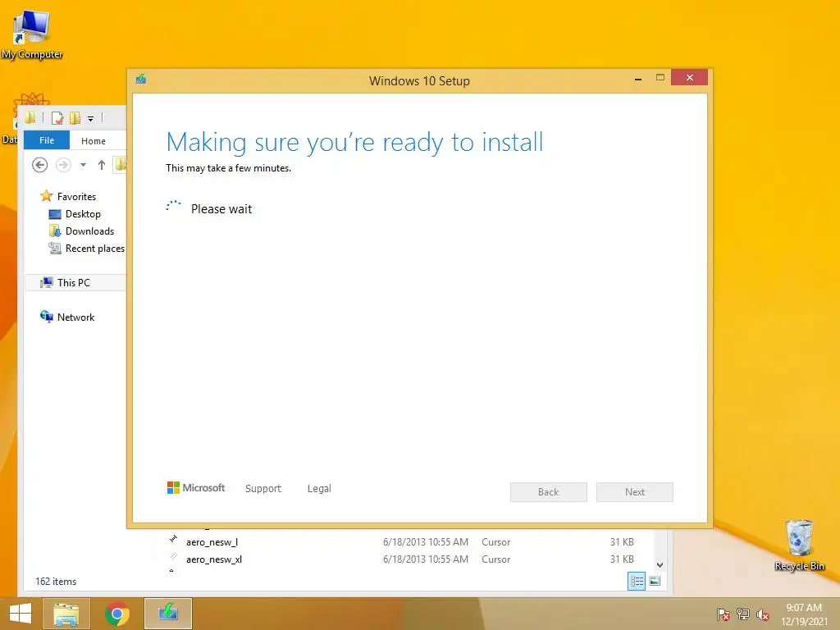Click the new folder quick access icon
The image size is (840, 630).
(x=75, y=118)
